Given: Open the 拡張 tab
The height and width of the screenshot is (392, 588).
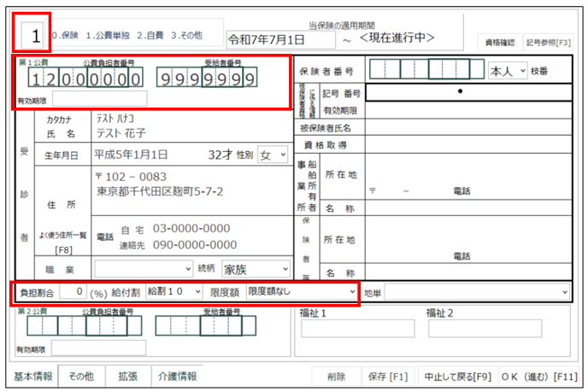Looking at the screenshot, I should 128,376.
